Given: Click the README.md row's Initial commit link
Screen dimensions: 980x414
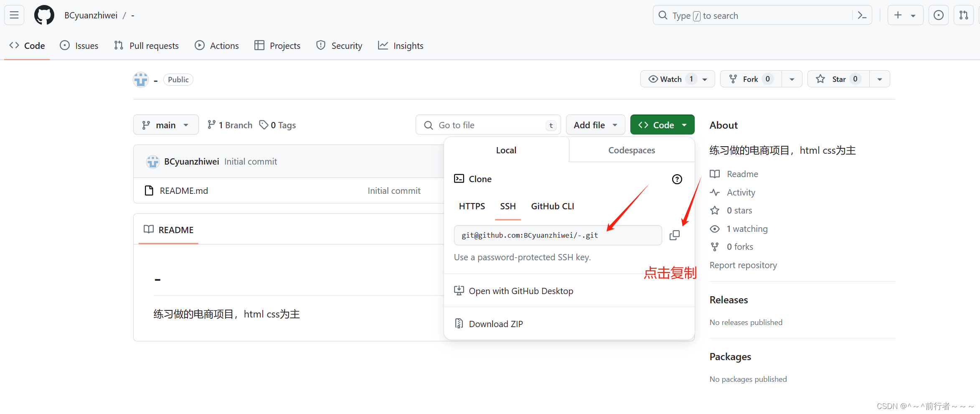Looking at the screenshot, I should tap(394, 191).
